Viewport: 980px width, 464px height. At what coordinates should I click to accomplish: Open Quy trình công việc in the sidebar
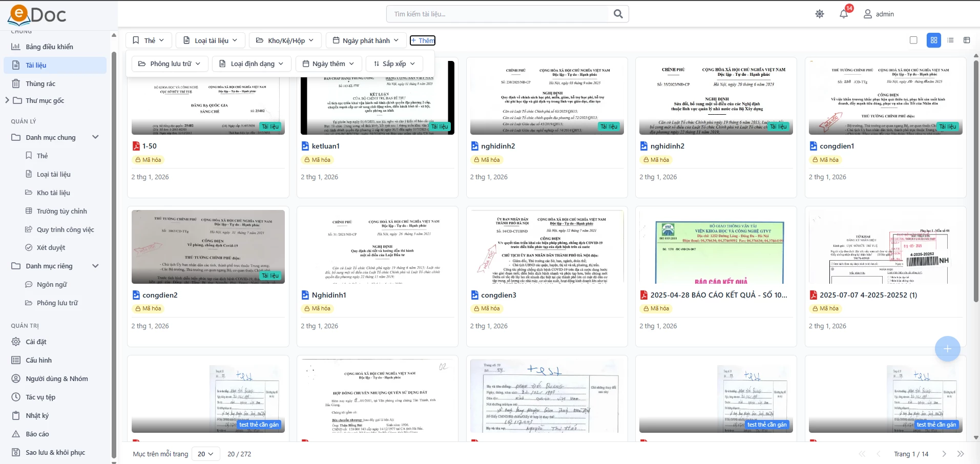[x=67, y=229]
